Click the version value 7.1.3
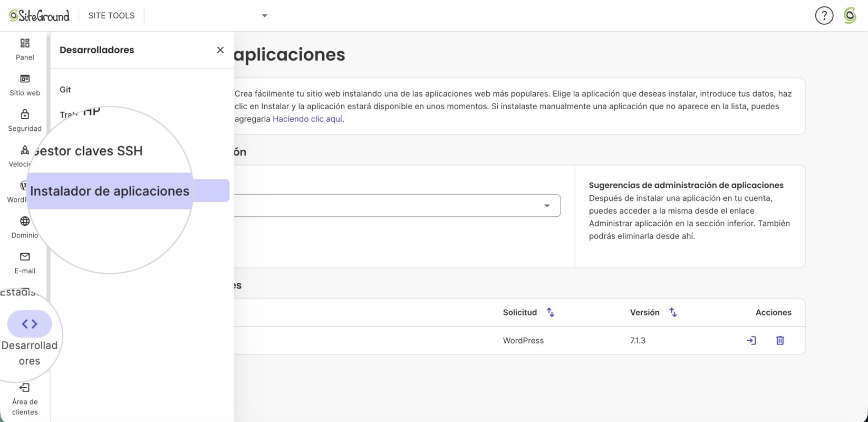Screen dimensions: 868x422 tap(638, 341)
